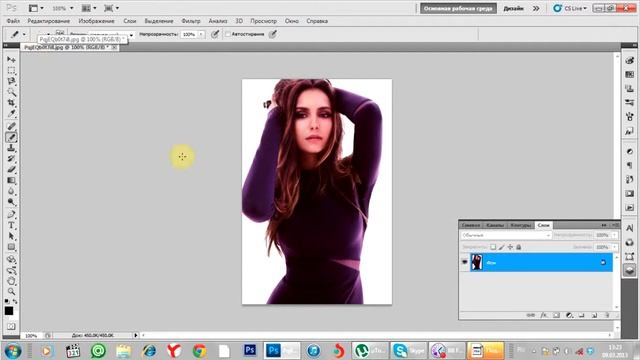This screenshot has height=360, width=640.
Task: Select the Lasso tool
Action: (11, 81)
